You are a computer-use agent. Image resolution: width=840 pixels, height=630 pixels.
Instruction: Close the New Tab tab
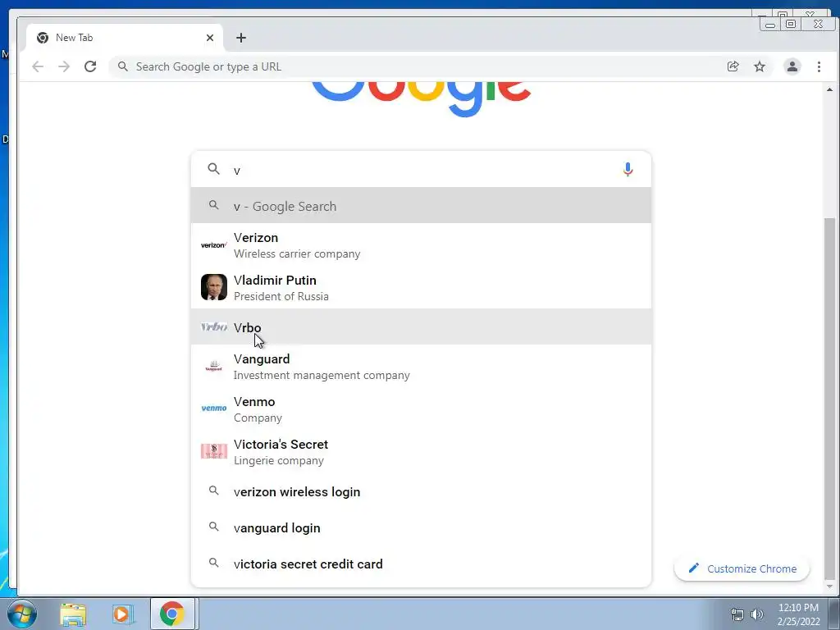[x=210, y=38]
